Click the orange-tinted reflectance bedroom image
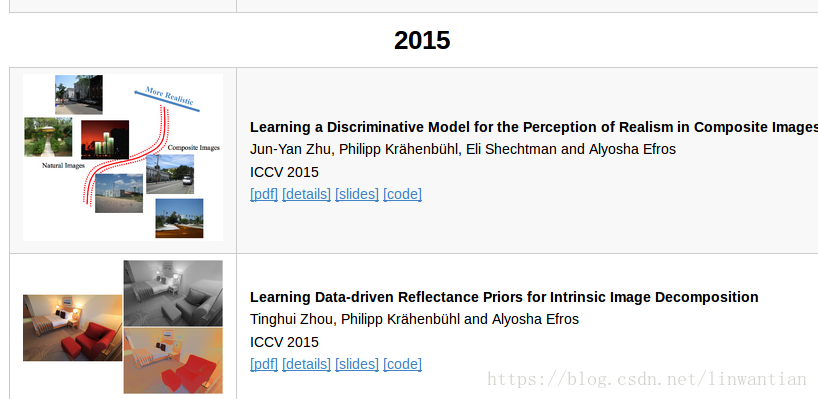 click(173, 360)
